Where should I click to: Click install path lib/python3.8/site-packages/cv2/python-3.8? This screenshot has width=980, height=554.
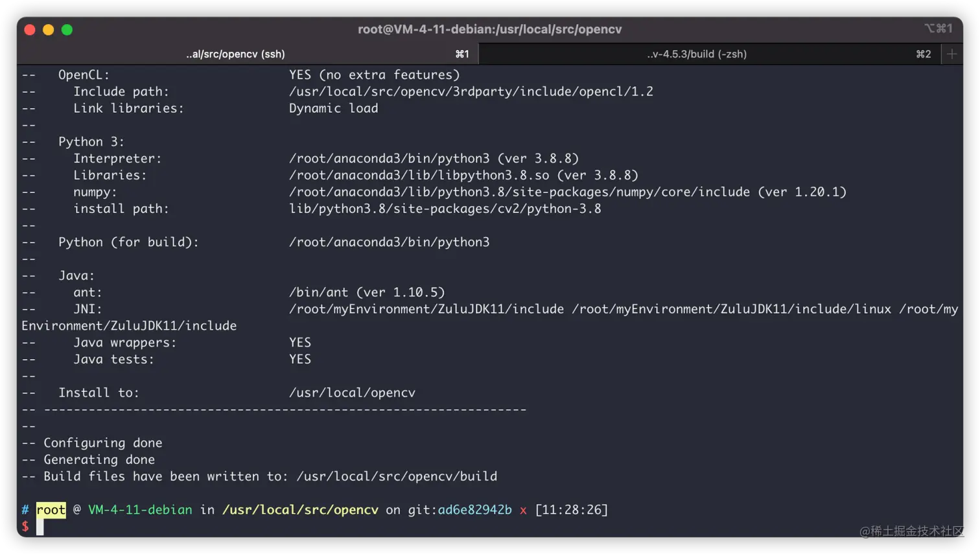point(445,209)
